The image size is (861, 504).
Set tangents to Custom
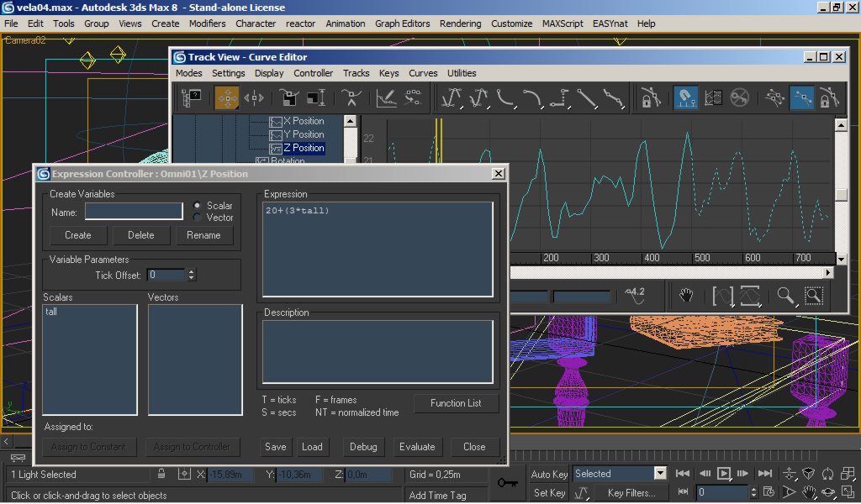[x=478, y=98]
